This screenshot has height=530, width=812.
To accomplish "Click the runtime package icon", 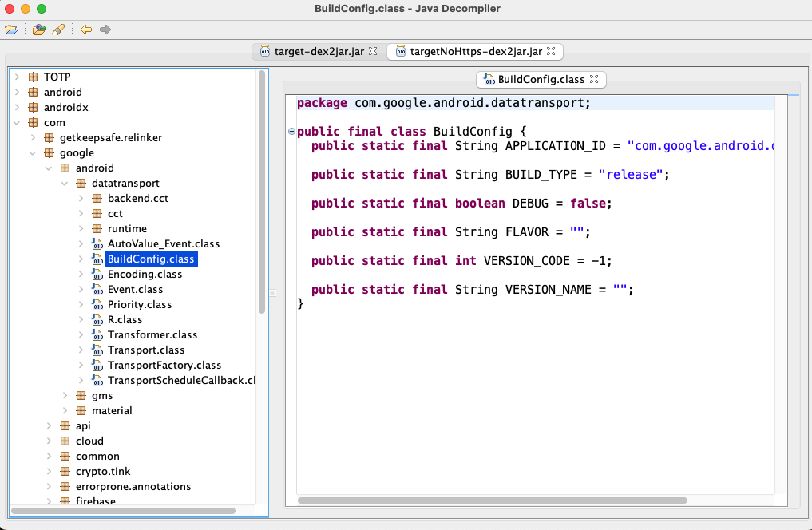I will (x=97, y=229).
